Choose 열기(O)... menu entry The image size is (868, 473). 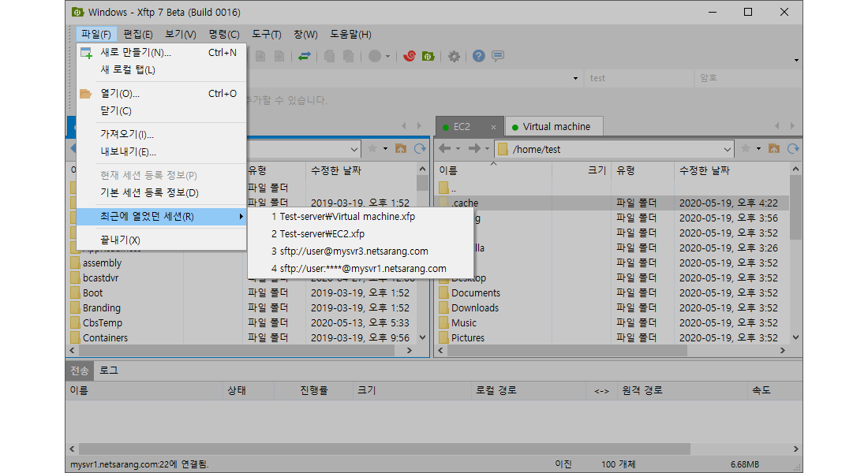[161, 94]
